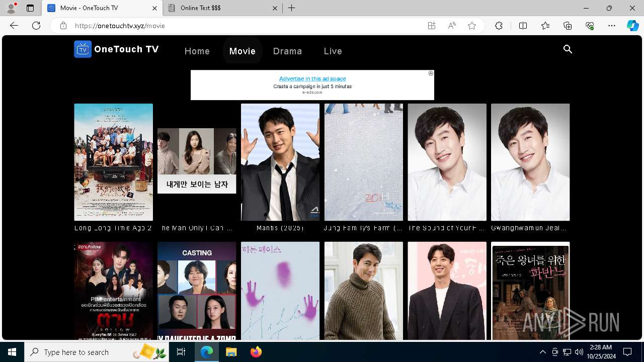Open the Mantis (2025) title link
The height and width of the screenshot is (362, 644).
[280, 228]
